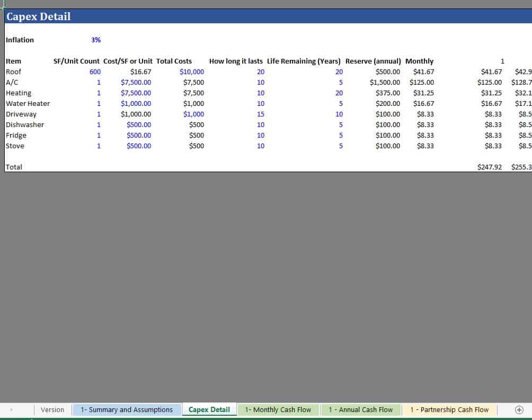Viewport: 532px width, 420px height.
Task: Click the Water Heater item label
Action: click(x=28, y=103)
